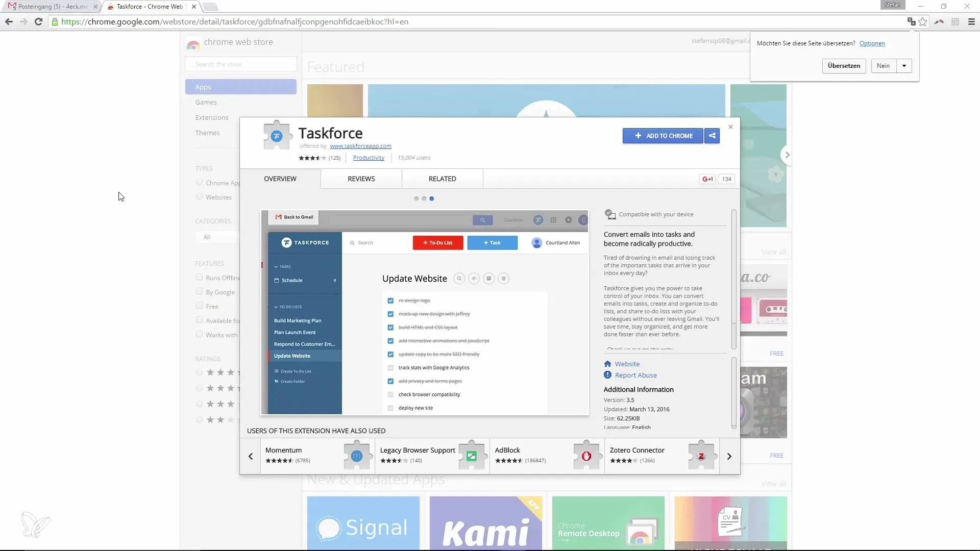This screenshot has width=980, height=551.
Task: Click the home icon beside Website
Action: click(x=607, y=364)
